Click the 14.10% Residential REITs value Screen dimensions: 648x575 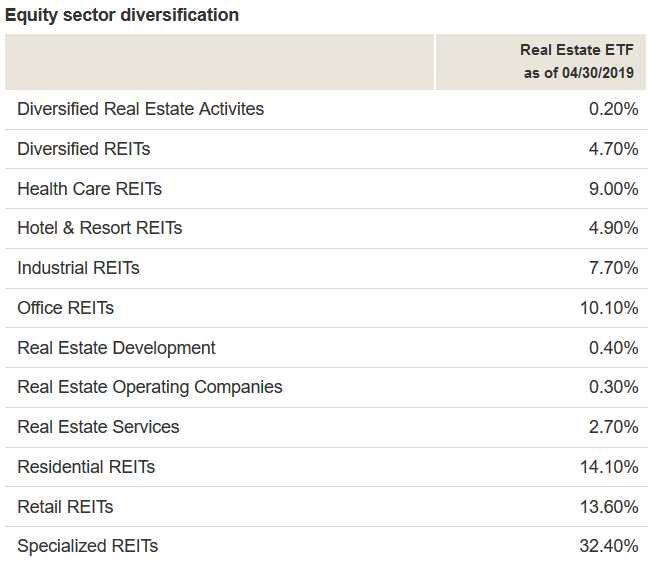(609, 467)
